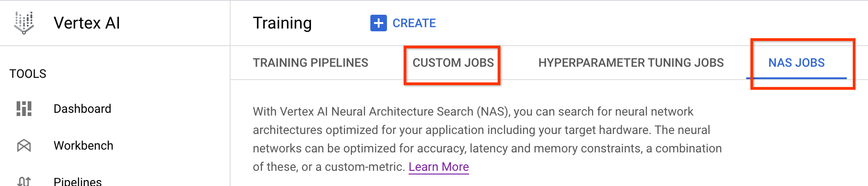Click the TOOLS section header
868x186 pixels.
point(28,74)
